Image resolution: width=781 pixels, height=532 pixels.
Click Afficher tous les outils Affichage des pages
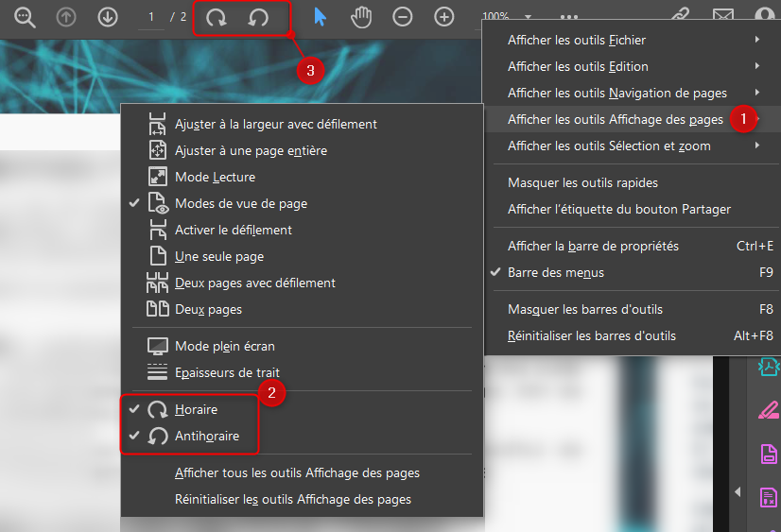coord(297,472)
